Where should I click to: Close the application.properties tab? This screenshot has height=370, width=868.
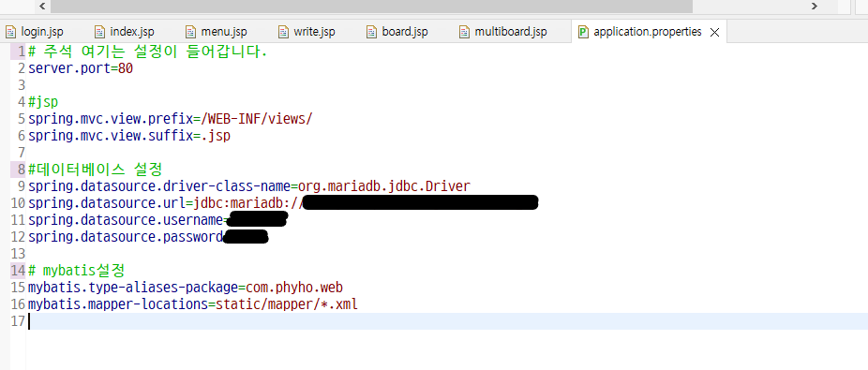point(714,32)
